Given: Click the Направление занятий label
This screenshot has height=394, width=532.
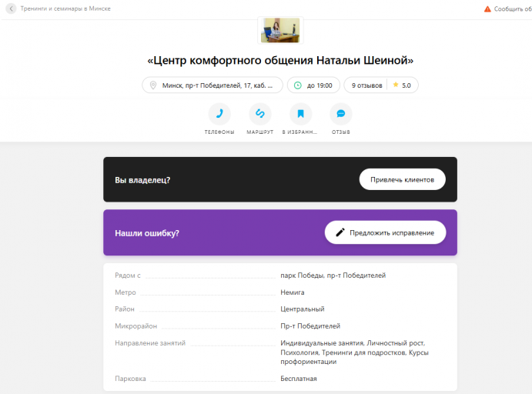Looking at the screenshot, I should click(x=150, y=343).
